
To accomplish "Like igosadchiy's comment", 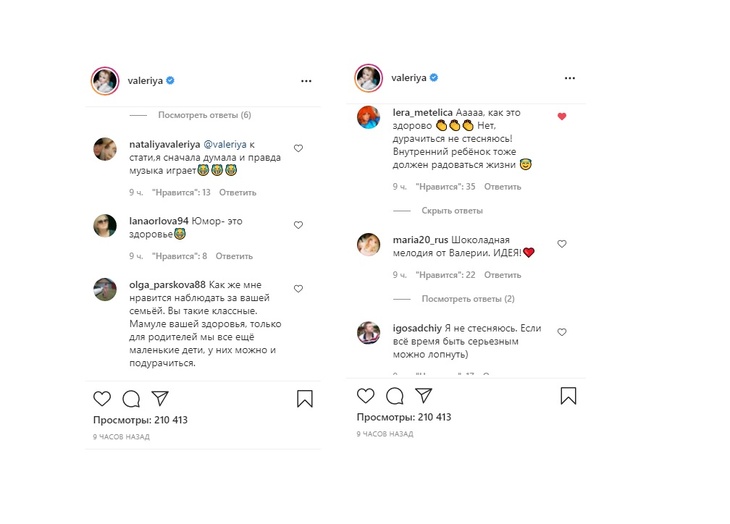I will pos(562,332).
